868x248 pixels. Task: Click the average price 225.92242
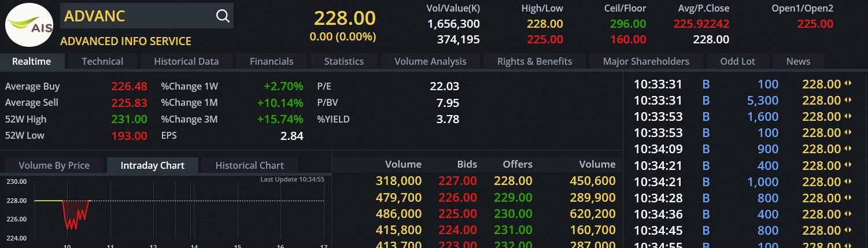pyautogui.click(x=701, y=24)
